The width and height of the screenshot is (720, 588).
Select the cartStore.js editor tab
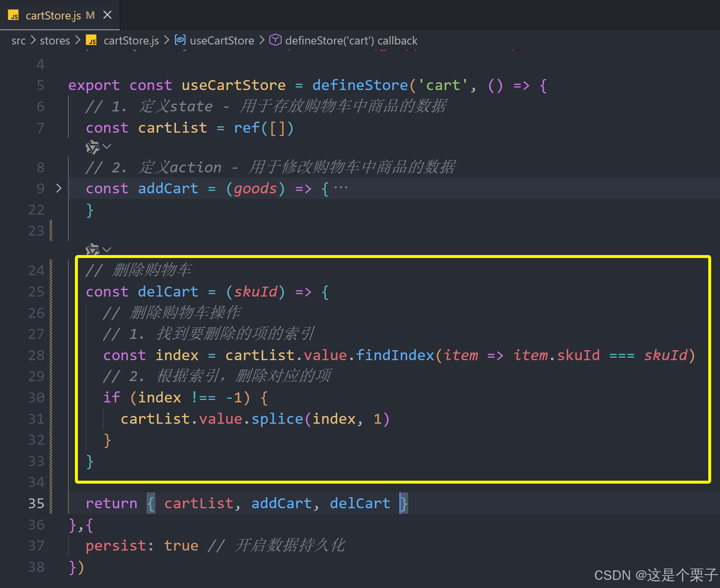[x=54, y=15]
